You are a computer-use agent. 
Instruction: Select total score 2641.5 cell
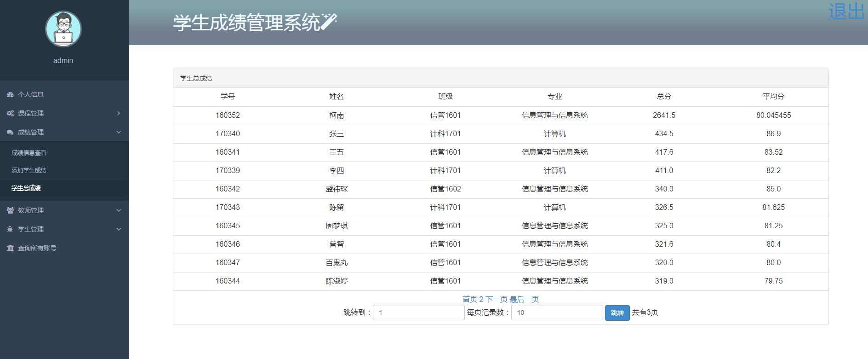pos(664,116)
